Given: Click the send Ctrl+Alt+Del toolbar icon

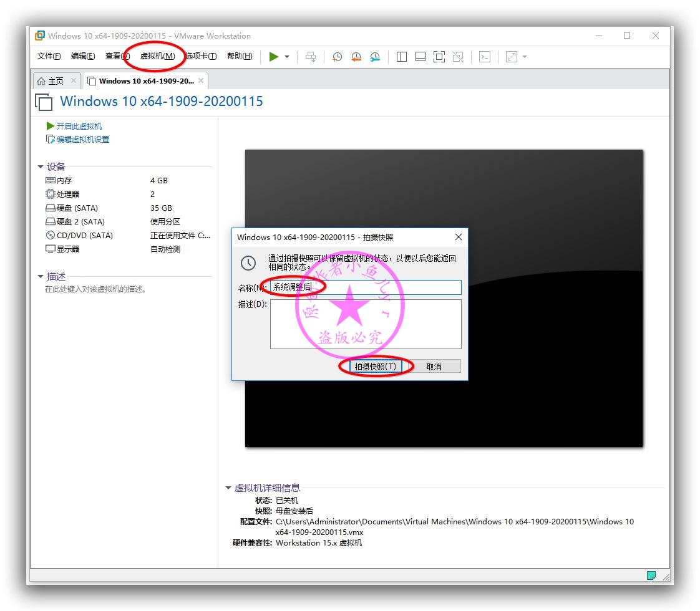Looking at the screenshot, I should (311, 57).
